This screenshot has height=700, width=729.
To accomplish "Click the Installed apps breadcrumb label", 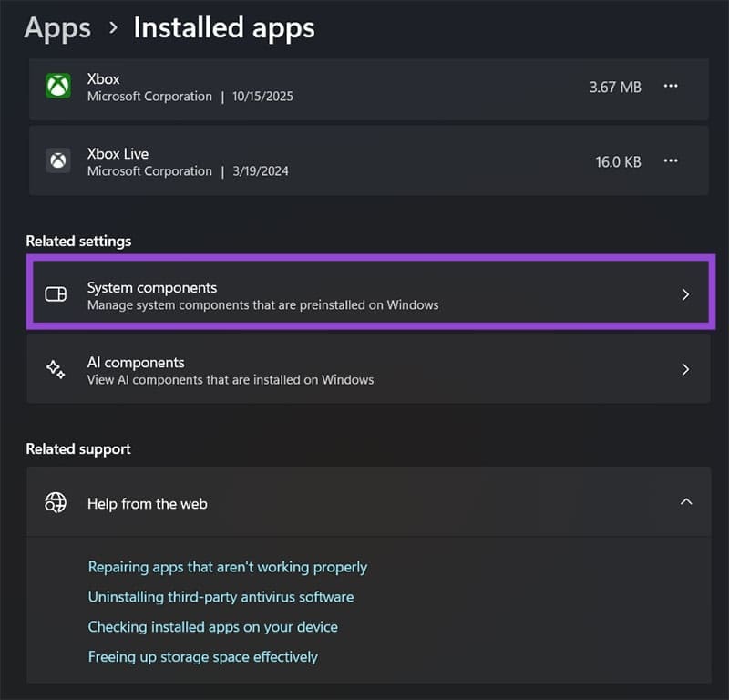I will (x=223, y=28).
